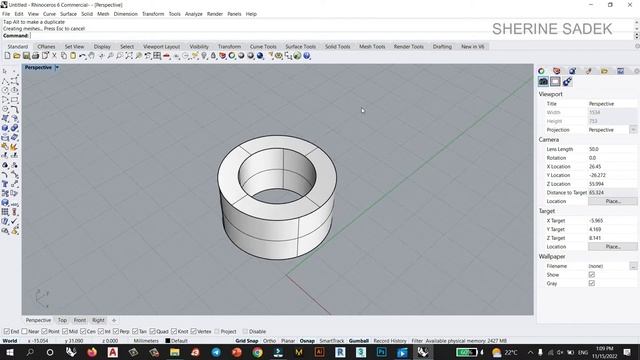The image size is (640, 360).
Task: Toggle the End osnap checkbox
Action: tap(7, 331)
